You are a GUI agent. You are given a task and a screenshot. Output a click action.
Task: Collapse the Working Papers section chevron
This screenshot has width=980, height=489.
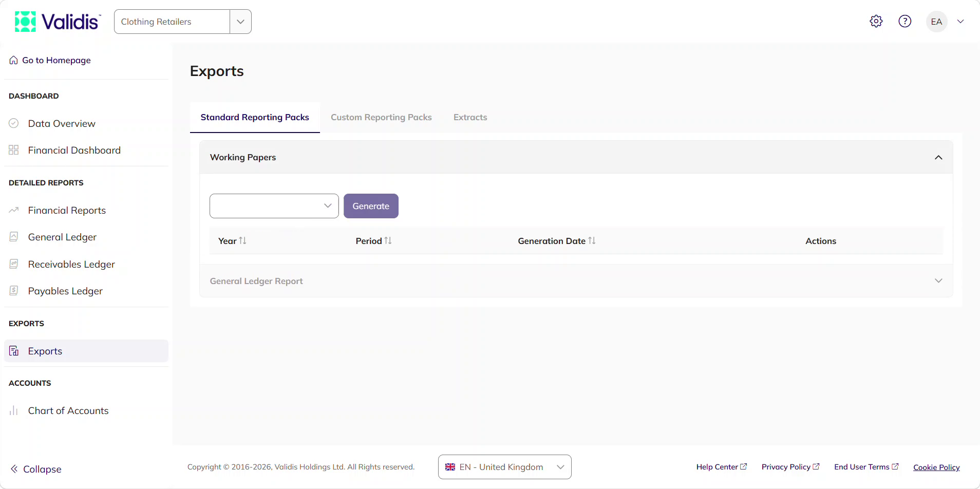(938, 157)
